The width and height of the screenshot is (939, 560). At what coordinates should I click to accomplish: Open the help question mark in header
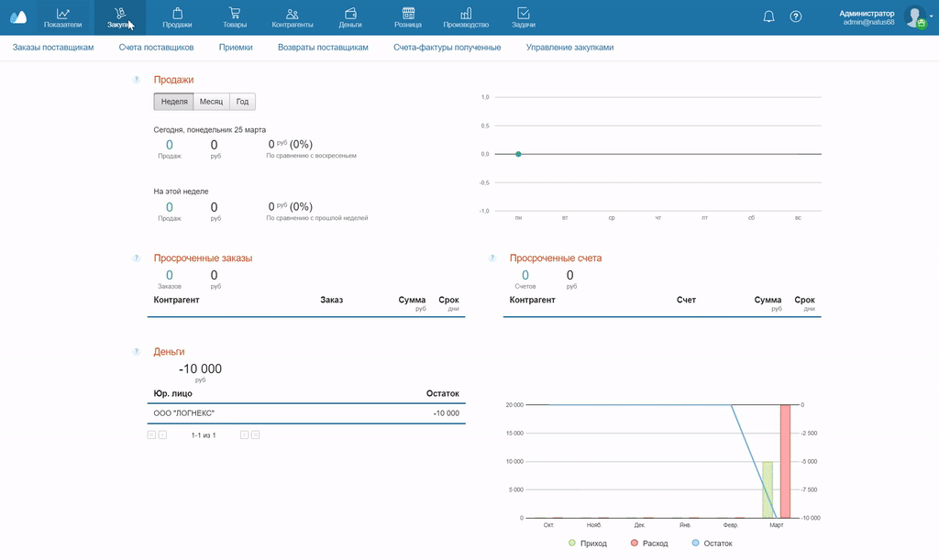point(795,16)
